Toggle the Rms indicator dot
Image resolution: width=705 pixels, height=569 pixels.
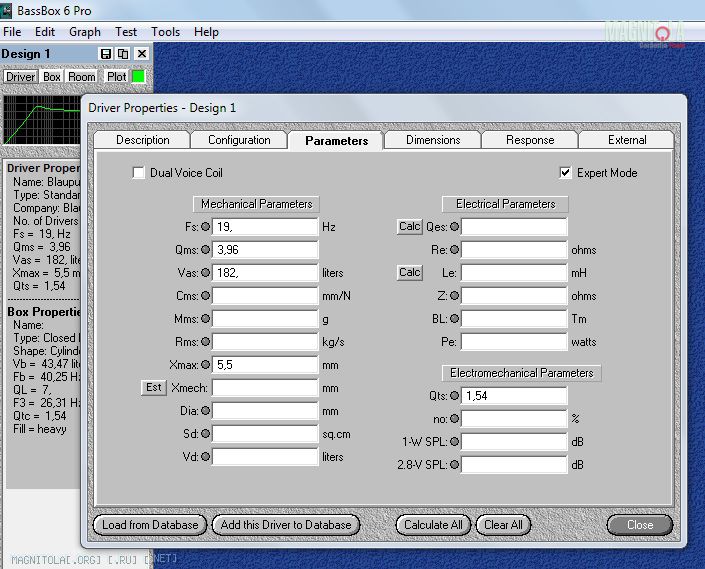click(205, 342)
